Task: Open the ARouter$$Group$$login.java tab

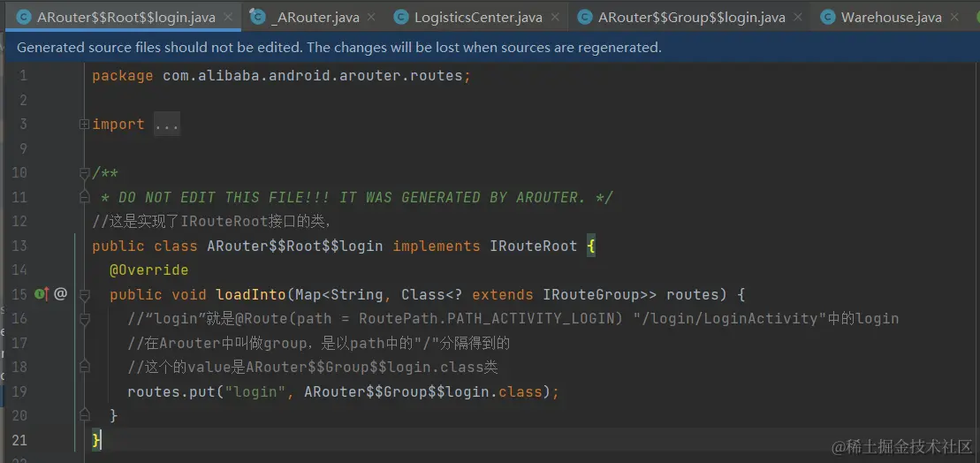Action: 691,18
